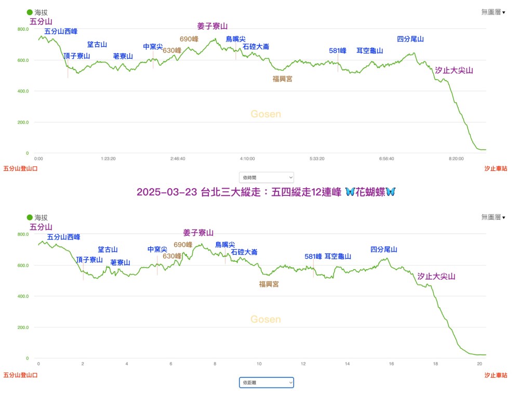
Task: Select the 福興宮 waypoint in the distance chart
Action: (269, 284)
